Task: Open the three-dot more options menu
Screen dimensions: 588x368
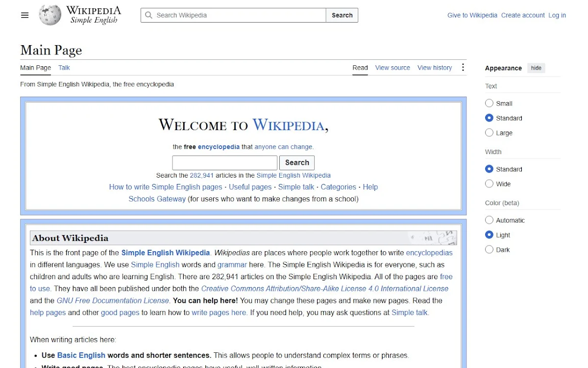Action: click(x=463, y=68)
